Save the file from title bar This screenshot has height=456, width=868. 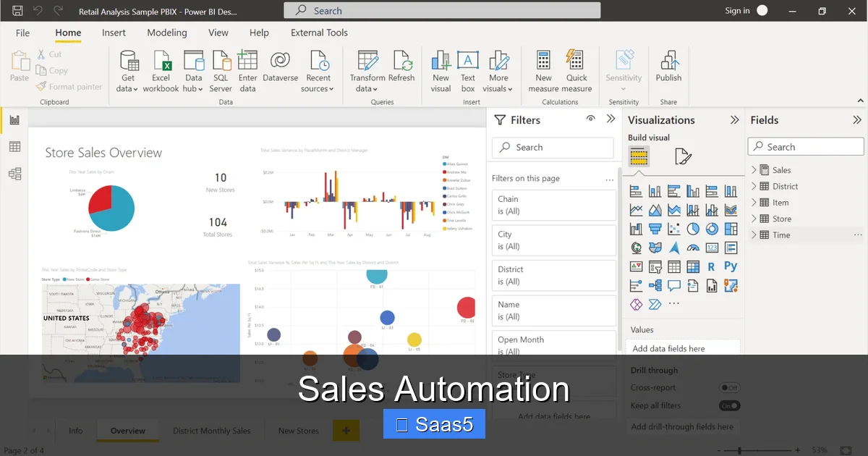[17, 11]
